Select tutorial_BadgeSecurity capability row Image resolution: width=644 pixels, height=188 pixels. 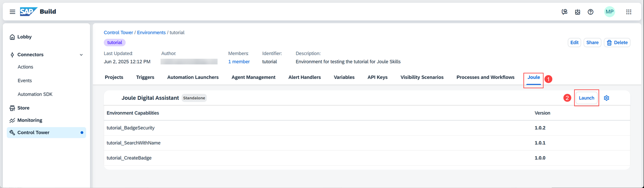click(367, 128)
